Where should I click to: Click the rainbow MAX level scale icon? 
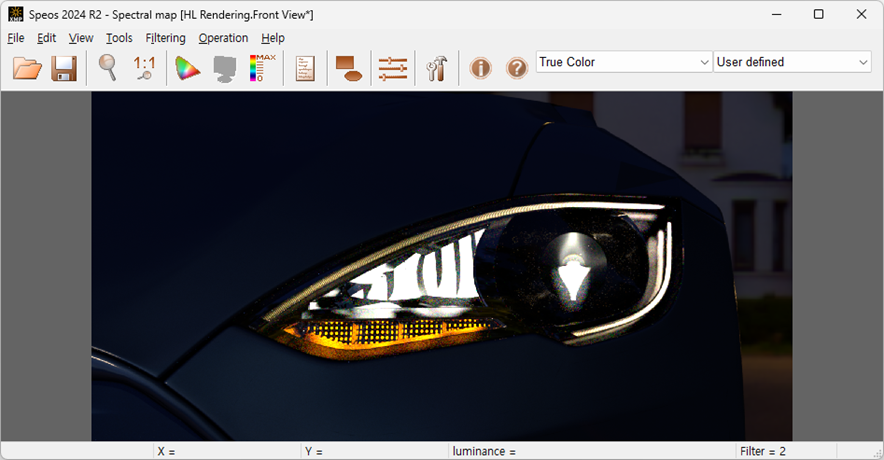point(263,68)
